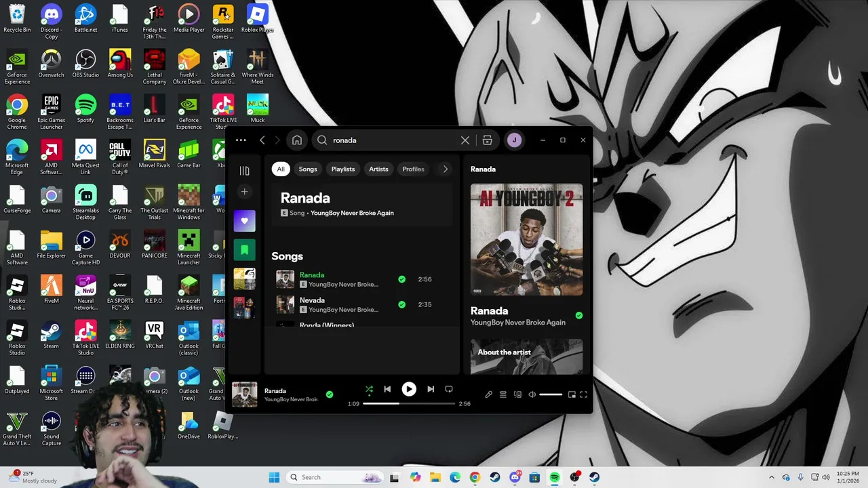Open the Spotify Home page
Image resolution: width=868 pixels, height=488 pixels.
pos(297,140)
